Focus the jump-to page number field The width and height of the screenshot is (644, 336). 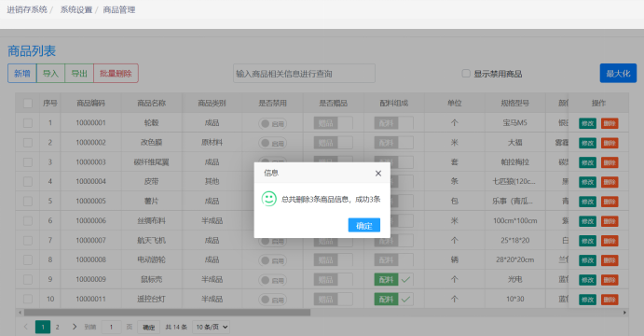111,327
